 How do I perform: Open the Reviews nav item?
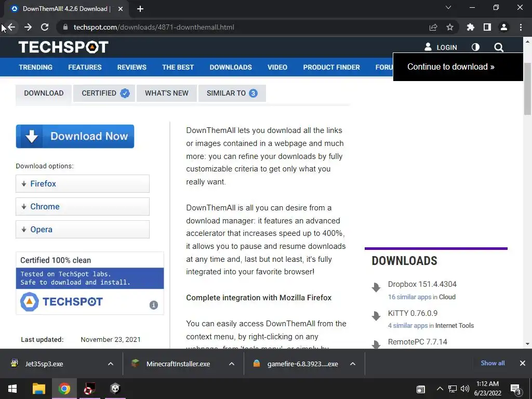[x=131, y=67]
